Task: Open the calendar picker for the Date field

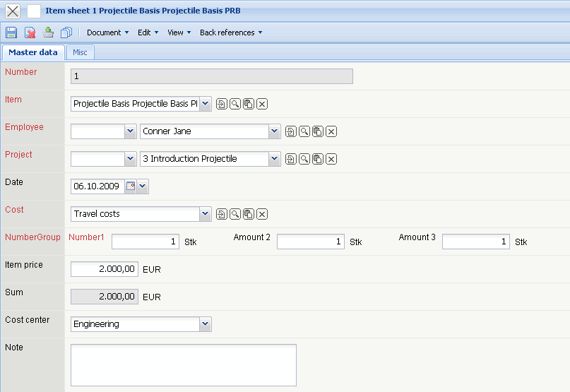Action: pos(130,186)
